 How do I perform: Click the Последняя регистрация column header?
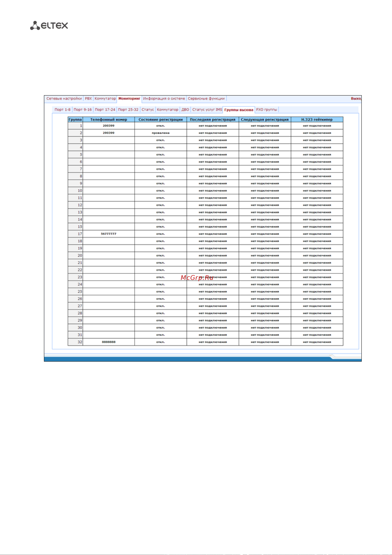213,120
